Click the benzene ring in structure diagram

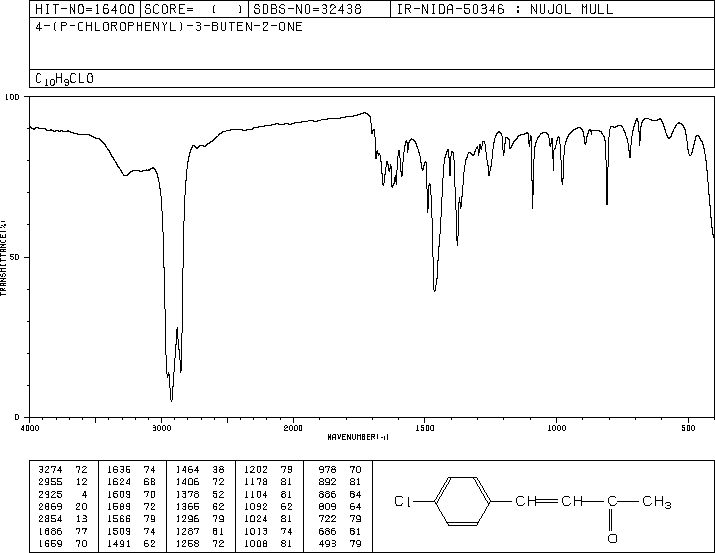coord(462,501)
